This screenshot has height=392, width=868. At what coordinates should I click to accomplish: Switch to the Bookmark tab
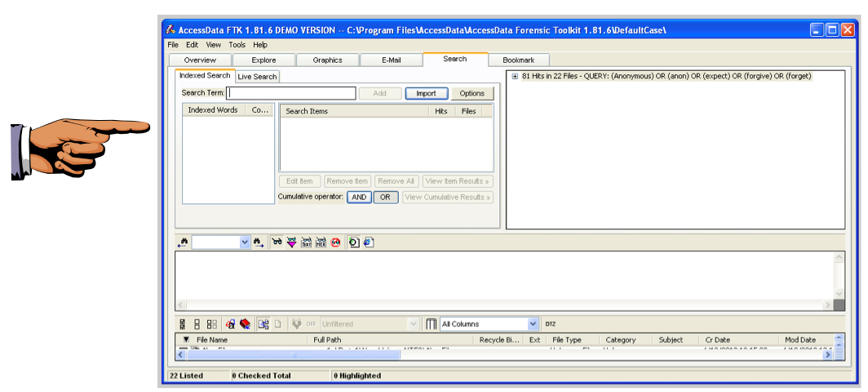519,60
